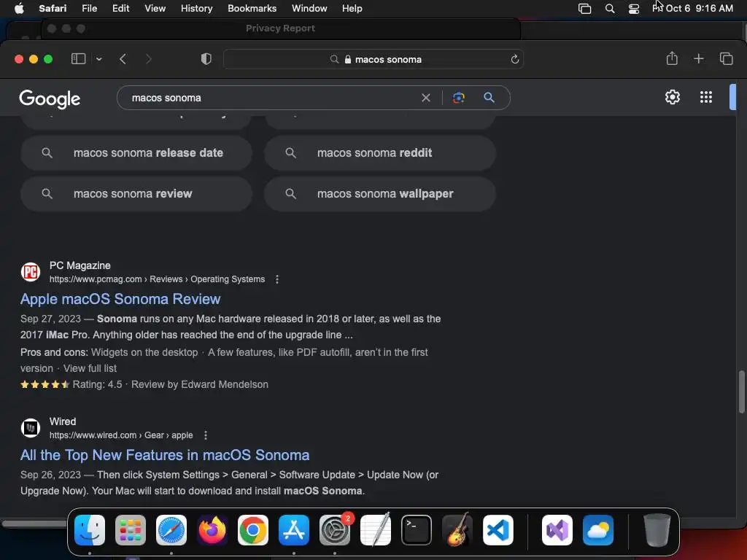Search macos sonoma review suggestion

pyautogui.click(x=136, y=194)
